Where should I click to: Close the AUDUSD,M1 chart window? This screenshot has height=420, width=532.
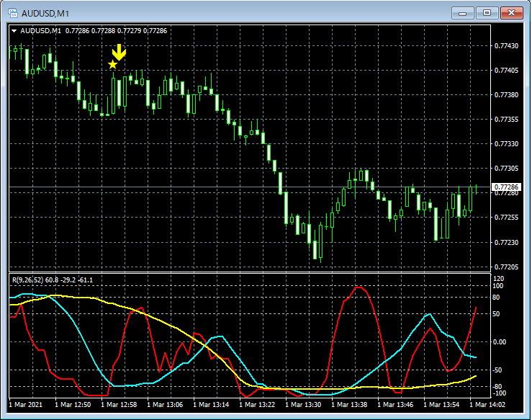pyautogui.click(x=511, y=13)
